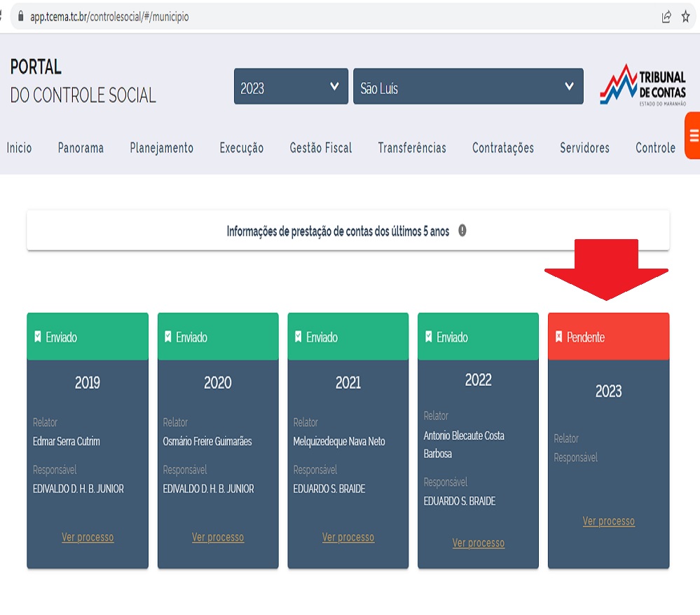View the 2022 process link
This screenshot has height=615, width=700.
pos(478,543)
